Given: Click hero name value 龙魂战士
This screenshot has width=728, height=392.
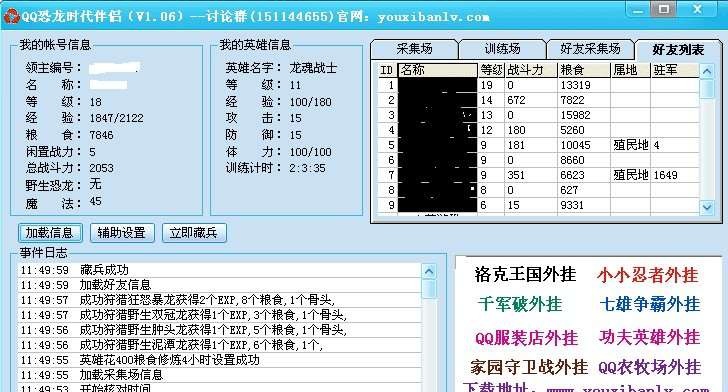Looking at the screenshot, I should (313, 68).
